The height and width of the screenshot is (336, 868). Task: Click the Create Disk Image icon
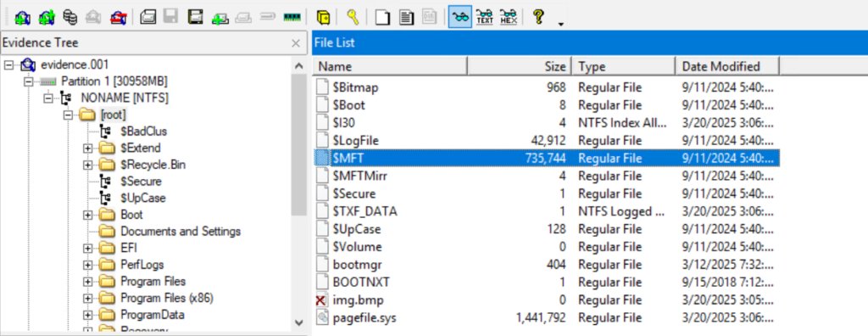(x=147, y=17)
